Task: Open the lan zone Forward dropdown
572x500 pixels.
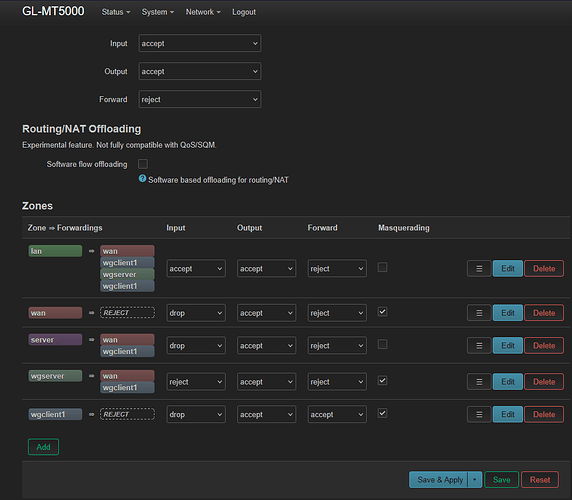Action: point(337,269)
